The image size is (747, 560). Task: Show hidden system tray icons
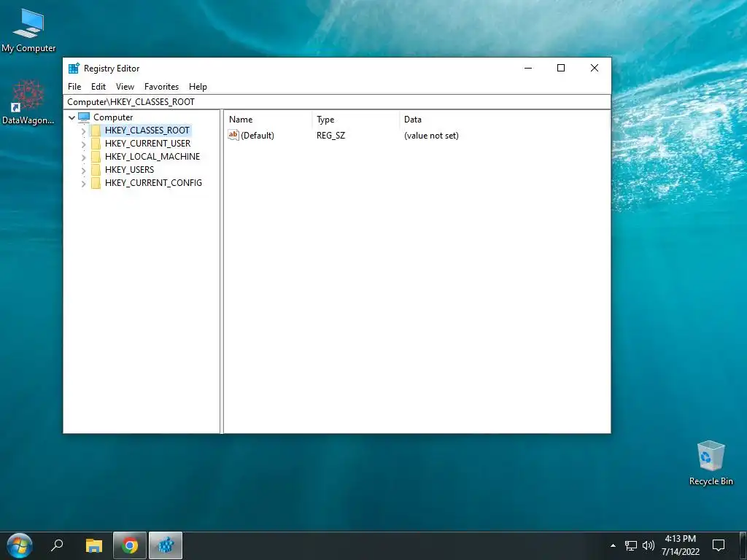(x=613, y=545)
